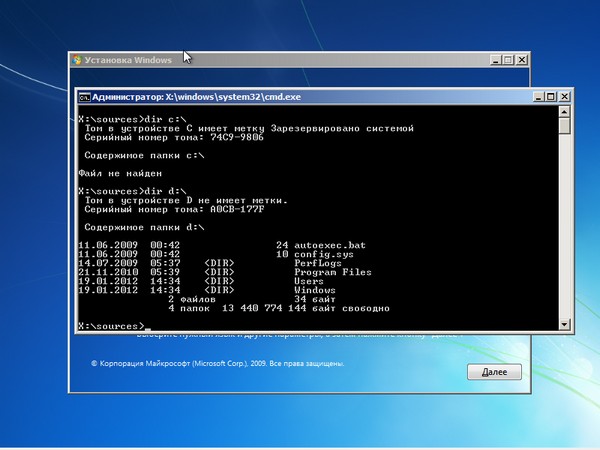The height and width of the screenshot is (450, 600).
Task: Minimize the cmd.exe console window
Action: point(539,97)
